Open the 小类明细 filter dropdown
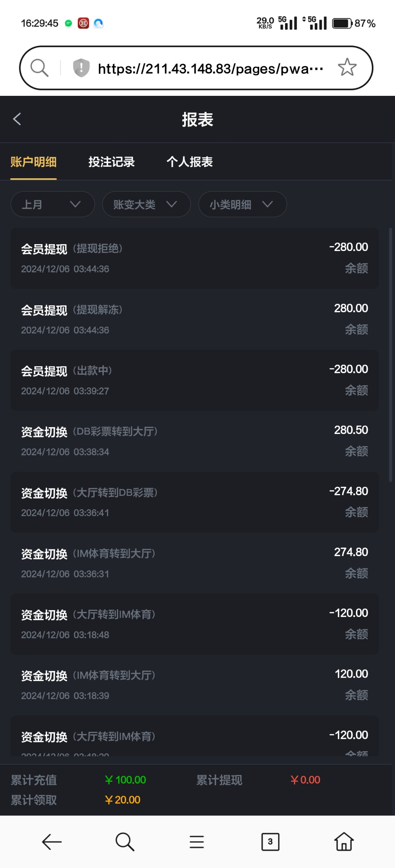 [x=242, y=204]
